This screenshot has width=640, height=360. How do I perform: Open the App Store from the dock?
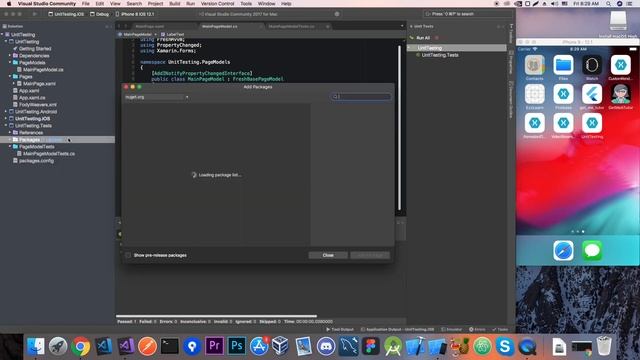coord(259,347)
